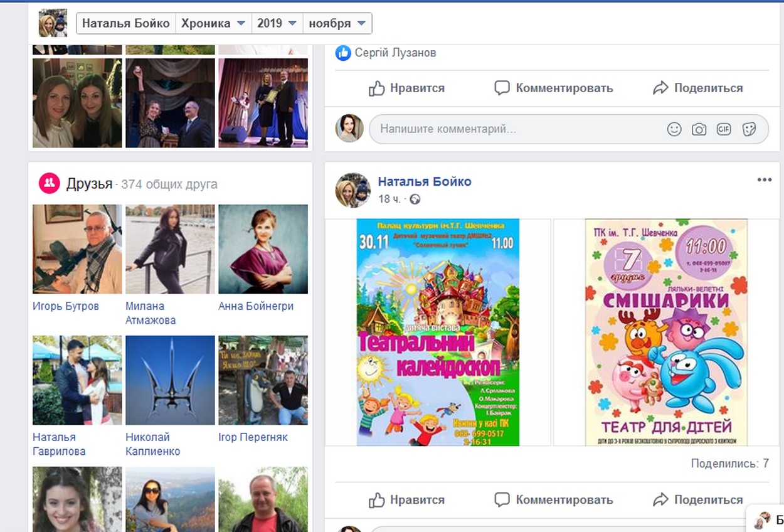The width and height of the screenshot is (784, 532).
Task: Open Наталья Гаврилова friend photo
Action: (x=77, y=380)
